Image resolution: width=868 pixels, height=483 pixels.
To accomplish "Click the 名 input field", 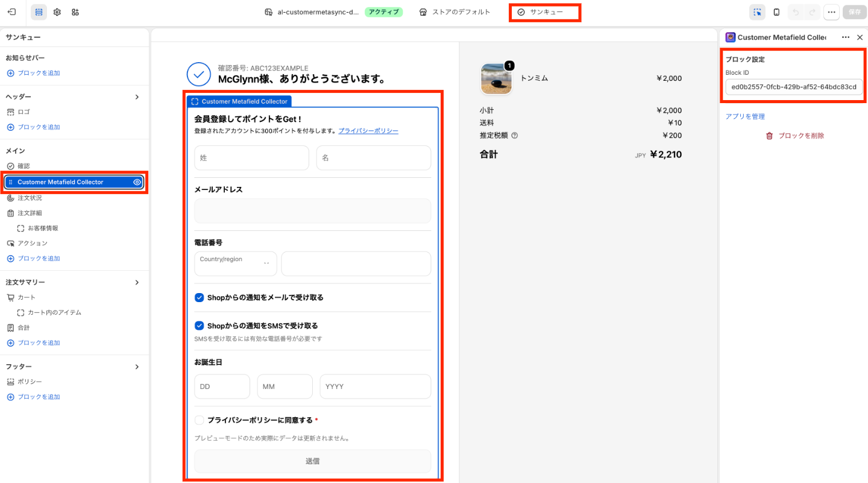I will [374, 157].
